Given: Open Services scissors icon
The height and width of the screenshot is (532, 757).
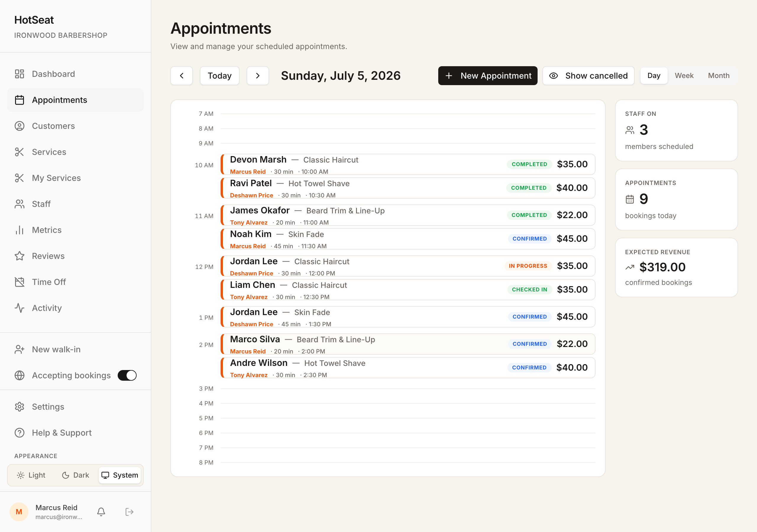Looking at the screenshot, I should point(20,152).
